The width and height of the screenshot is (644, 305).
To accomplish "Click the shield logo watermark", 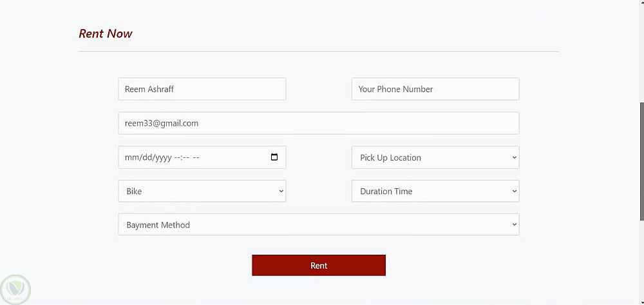I will tap(15, 289).
